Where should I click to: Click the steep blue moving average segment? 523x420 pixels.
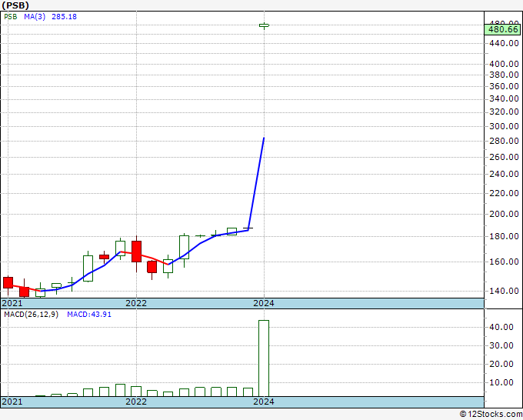coord(256,184)
